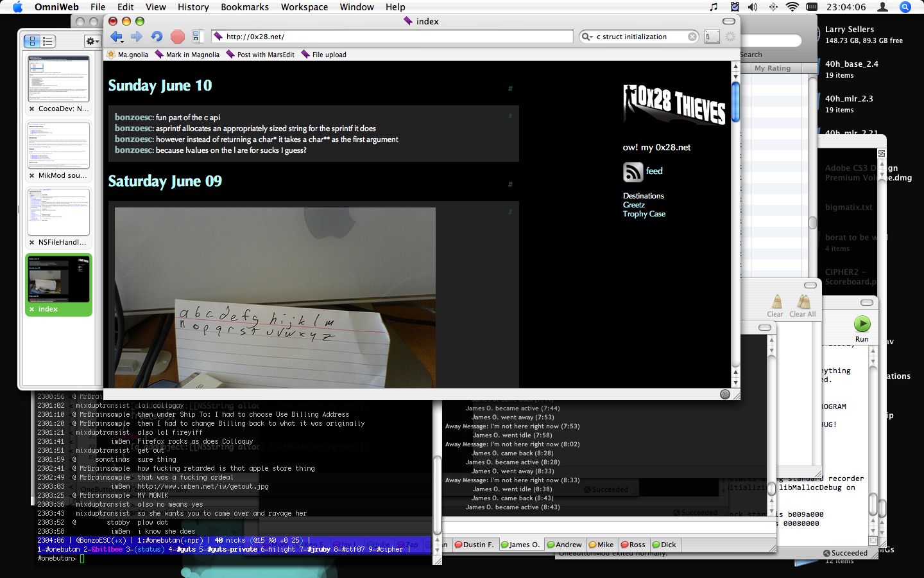
Task: Click the Post with MarsEdit bookmark
Action: (x=260, y=55)
